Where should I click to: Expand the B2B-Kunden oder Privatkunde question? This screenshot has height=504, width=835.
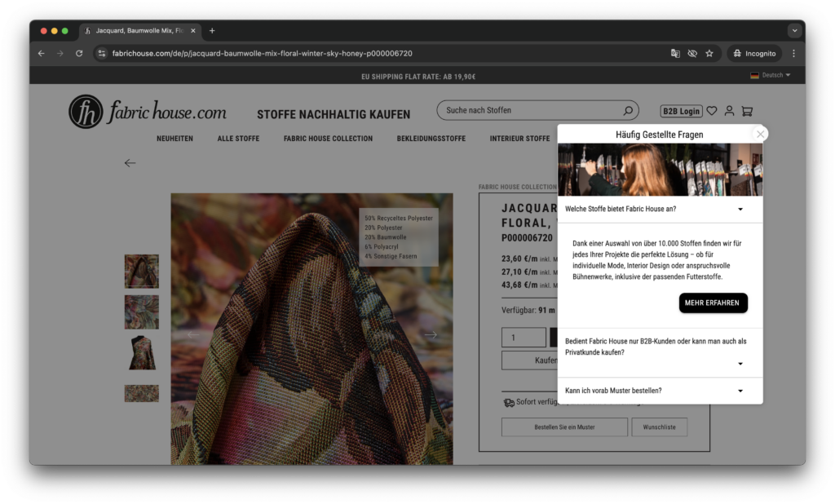tap(740, 364)
